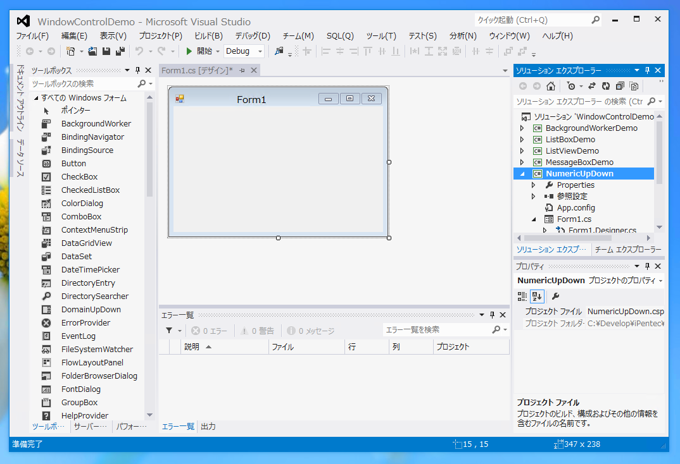Click the Categorized view icon in Properties

coord(522,297)
